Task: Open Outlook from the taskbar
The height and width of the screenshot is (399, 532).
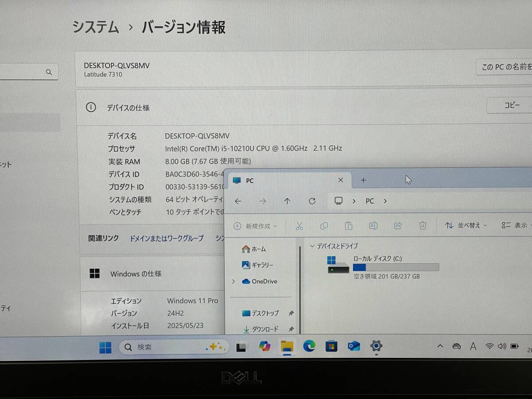Action: [x=354, y=346]
